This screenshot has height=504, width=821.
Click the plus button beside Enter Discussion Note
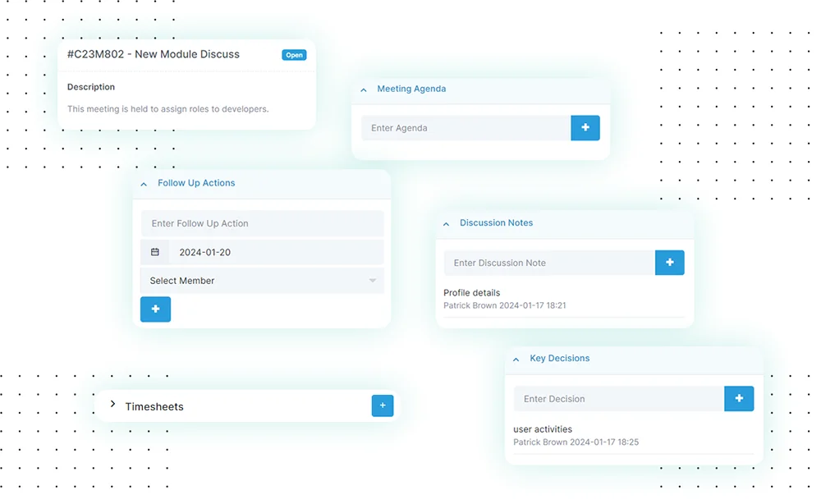[669, 263]
